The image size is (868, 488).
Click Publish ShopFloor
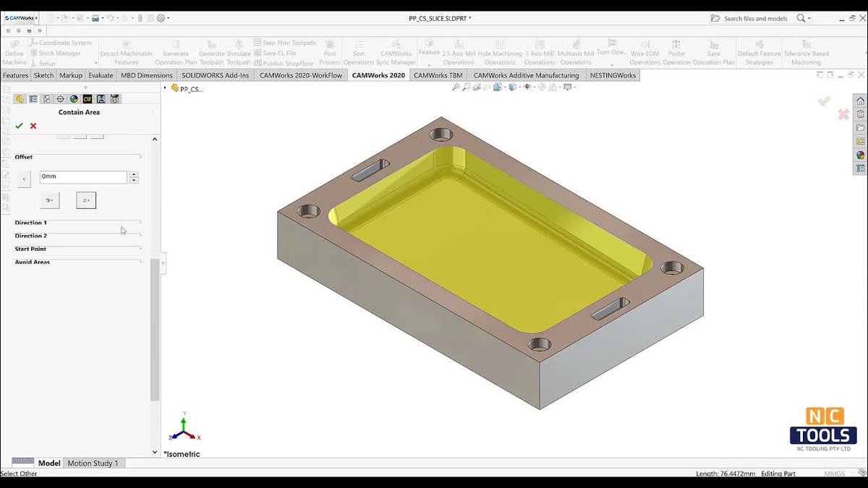[284, 64]
